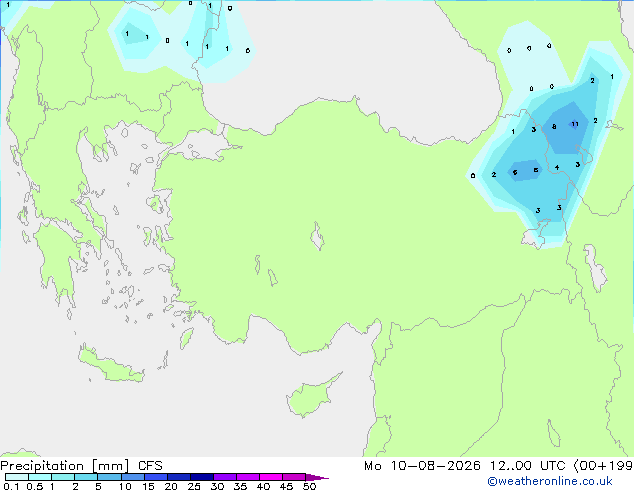
Task: Click the legend tick label '25'
Action: [x=194, y=486]
